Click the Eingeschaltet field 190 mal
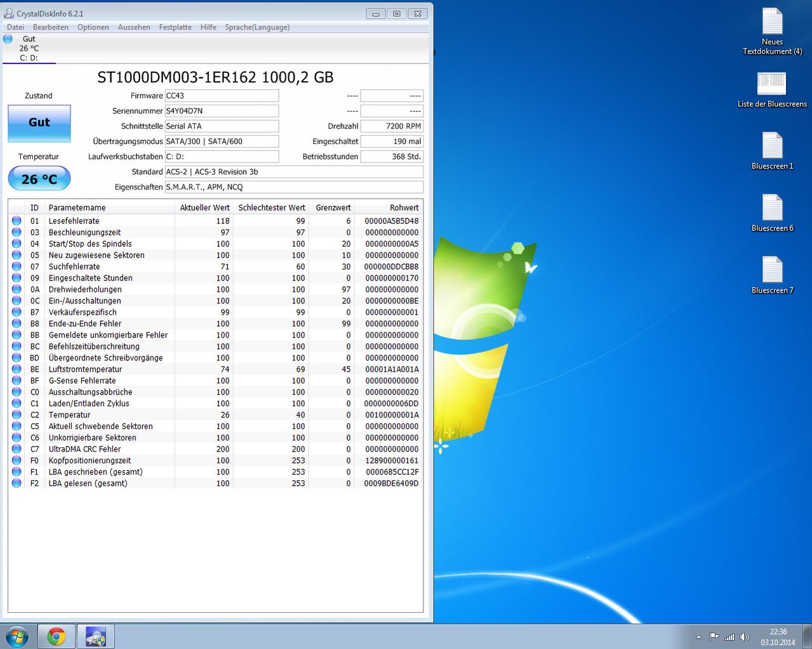The width and height of the screenshot is (812, 649). [392, 141]
